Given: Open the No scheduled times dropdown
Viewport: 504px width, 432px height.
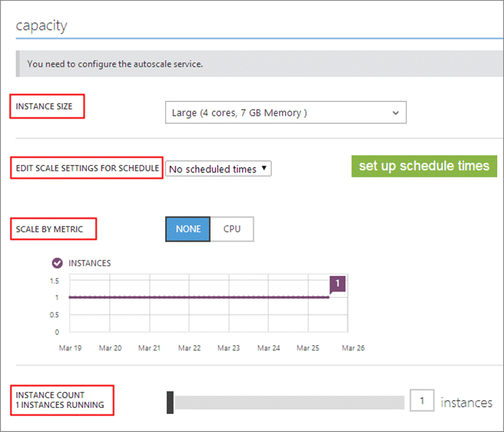Looking at the screenshot, I should pos(218,169).
